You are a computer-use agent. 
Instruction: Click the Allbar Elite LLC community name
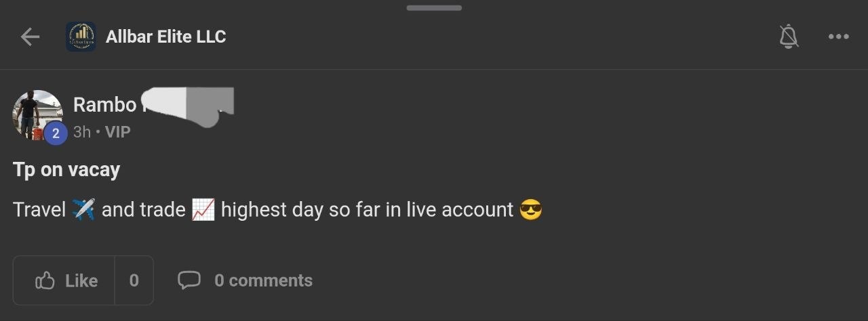(165, 37)
